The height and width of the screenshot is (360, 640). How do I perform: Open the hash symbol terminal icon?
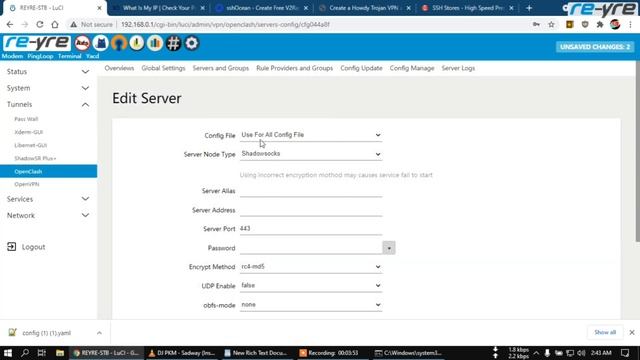[173, 43]
